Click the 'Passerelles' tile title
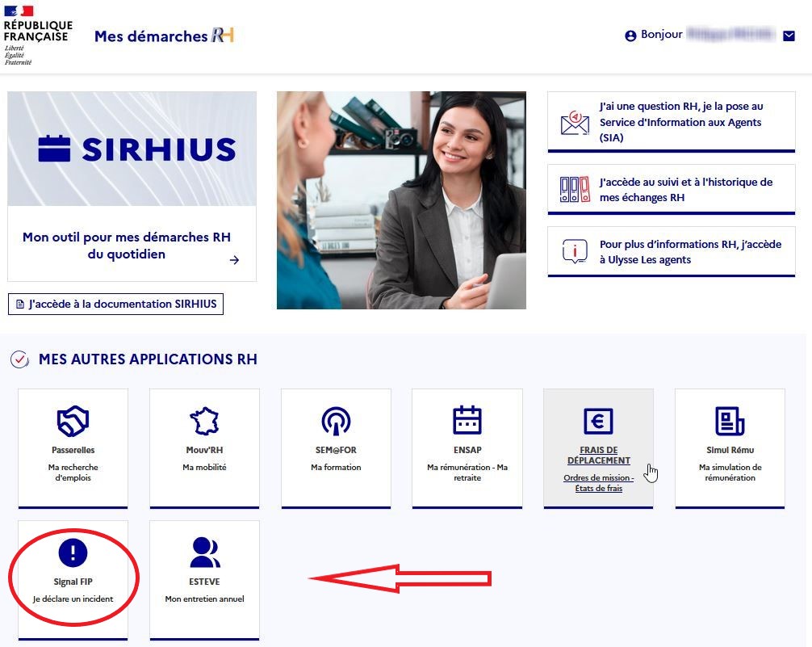The width and height of the screenshot is (812, 647). coord(73,450)
